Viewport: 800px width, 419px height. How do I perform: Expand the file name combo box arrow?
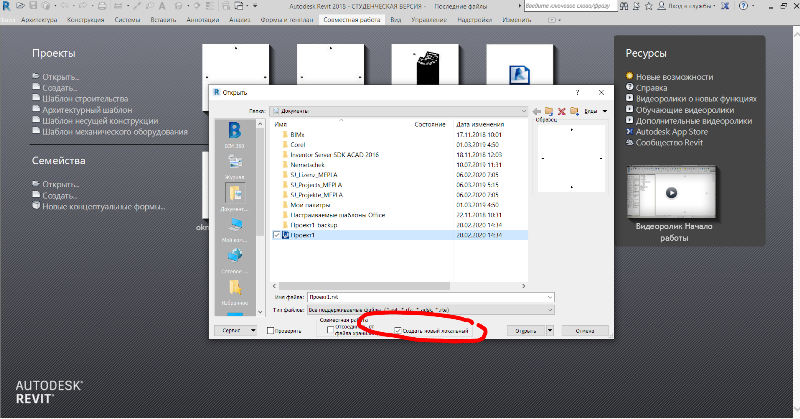click(x=549, y=297)
